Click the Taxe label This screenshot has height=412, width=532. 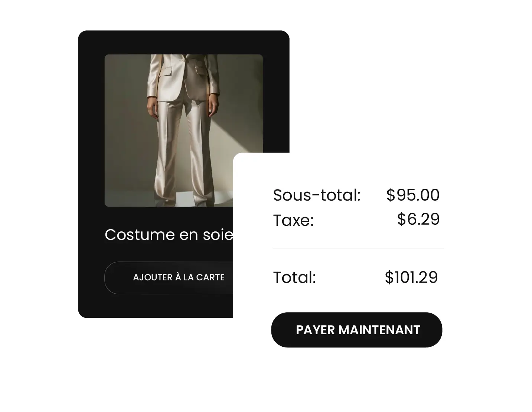(x=293, y=220)
